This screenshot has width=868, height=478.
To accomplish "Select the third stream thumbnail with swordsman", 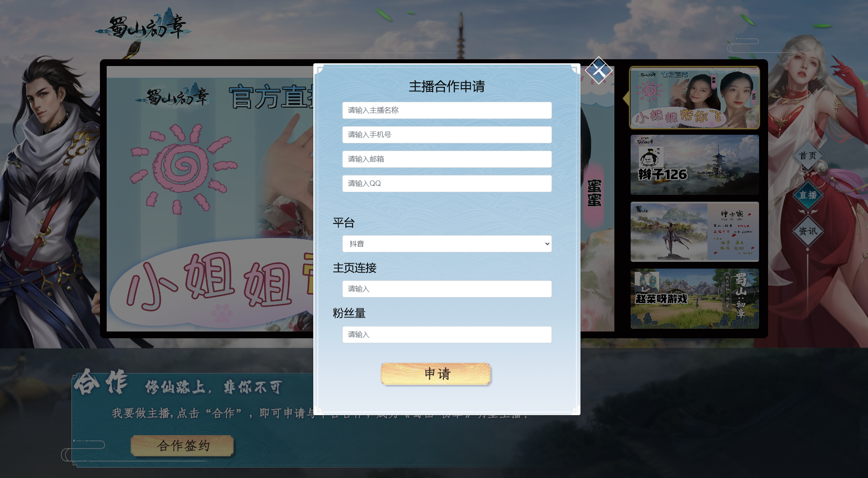I will coord(695,232).
